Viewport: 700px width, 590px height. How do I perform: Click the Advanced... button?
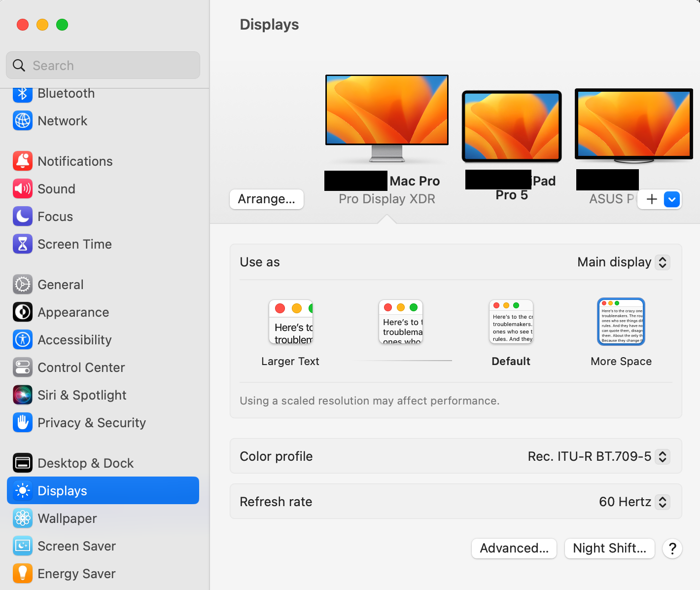click(514, 549)
